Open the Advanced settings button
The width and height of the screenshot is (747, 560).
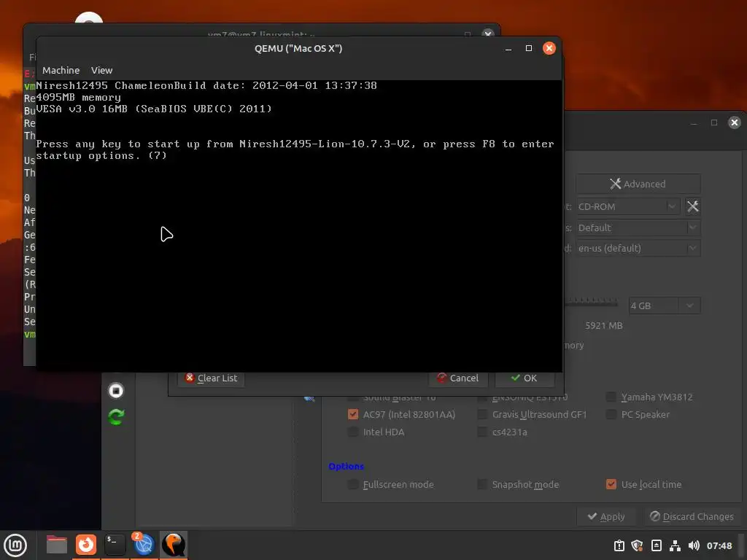pos(638,184)
